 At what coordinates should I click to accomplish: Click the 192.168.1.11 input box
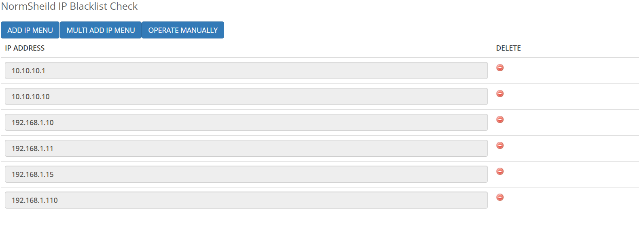click(x=246, y=148)
